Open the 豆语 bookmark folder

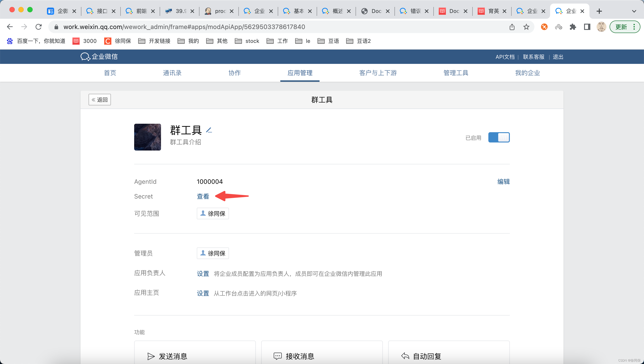[x=328, y=41]
